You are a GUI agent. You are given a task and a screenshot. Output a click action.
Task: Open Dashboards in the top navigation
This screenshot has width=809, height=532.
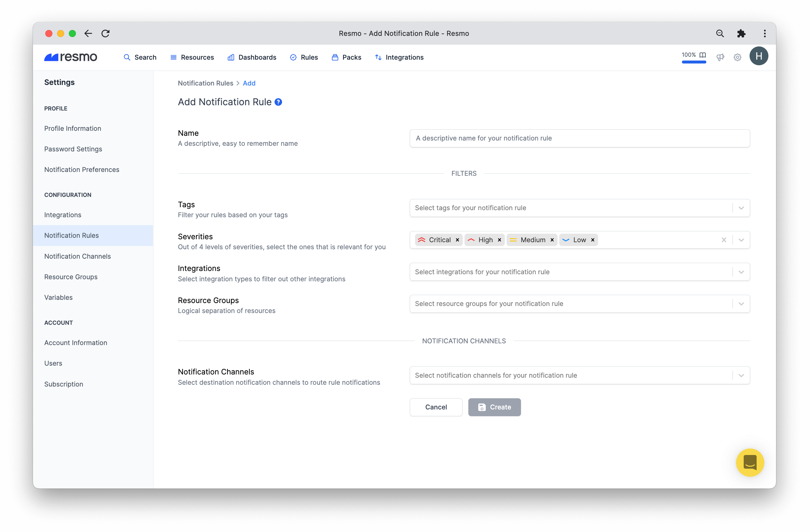tap(252, 57)
